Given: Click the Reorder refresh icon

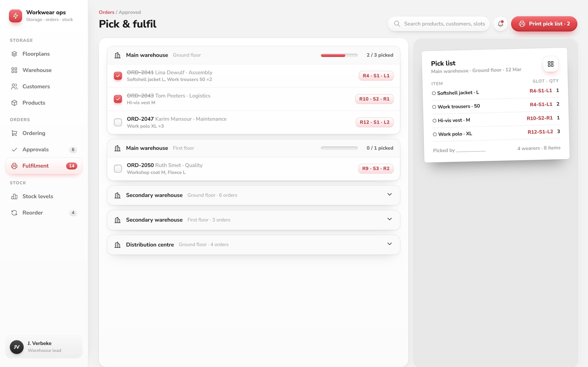Looking at the screenshot, I should (14, 213).
